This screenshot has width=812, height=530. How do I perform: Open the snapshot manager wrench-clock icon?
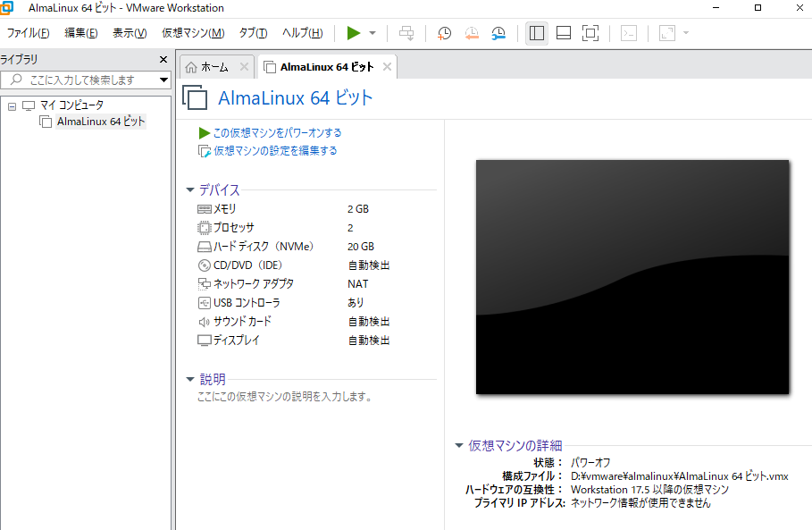click(498, 33)
